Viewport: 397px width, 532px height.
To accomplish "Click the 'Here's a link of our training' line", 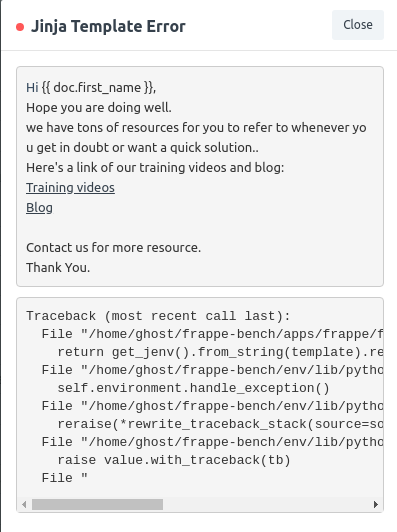I will tap(155, 168).
